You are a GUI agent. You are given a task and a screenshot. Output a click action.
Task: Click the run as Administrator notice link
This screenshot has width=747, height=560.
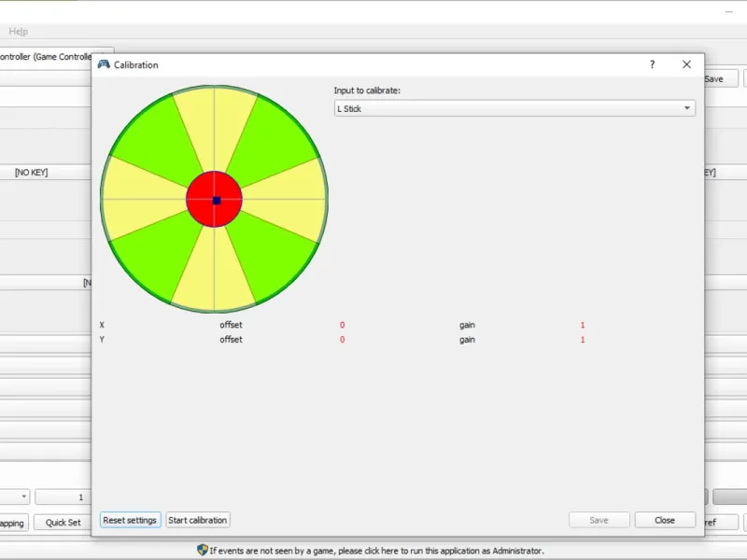pyautogui.click(x=376, y=551)
